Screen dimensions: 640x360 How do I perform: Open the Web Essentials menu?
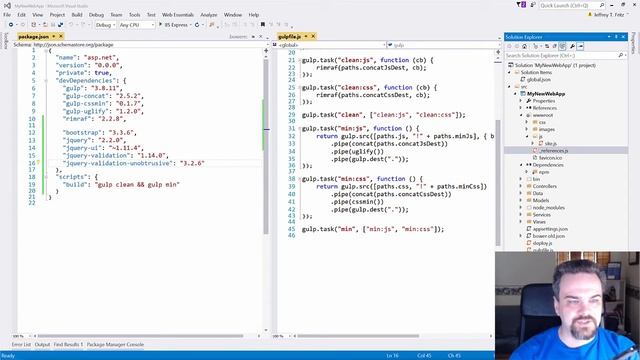(x=178, y=15)
